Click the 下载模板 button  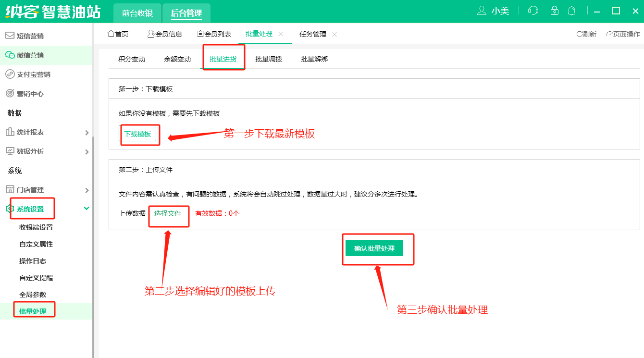click(x=137, y=134)
